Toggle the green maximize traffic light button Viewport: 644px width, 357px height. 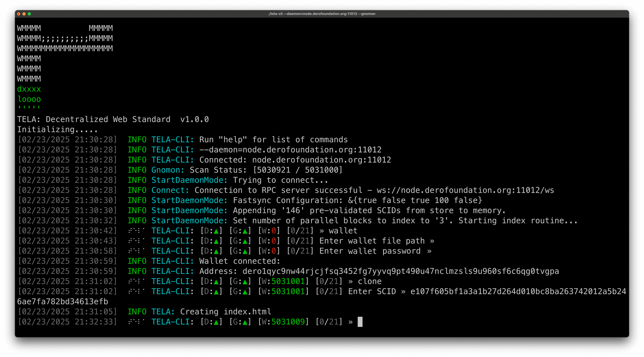(30, 14)
